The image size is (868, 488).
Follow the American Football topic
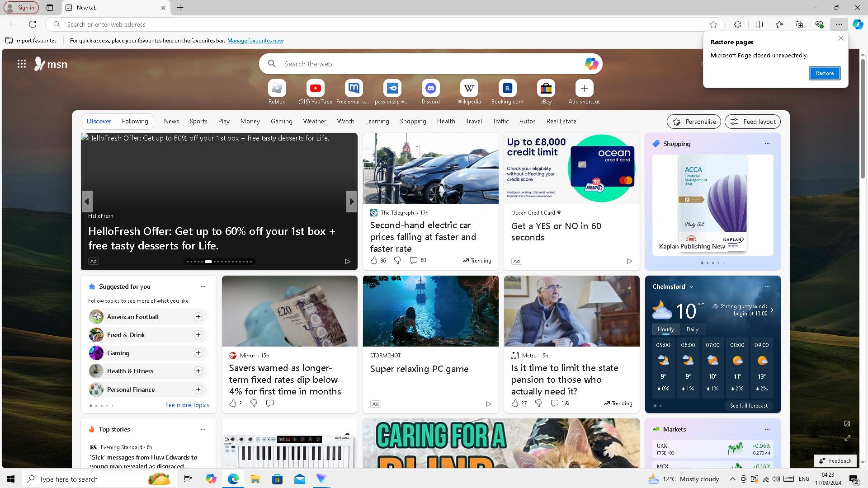point(198,317)
